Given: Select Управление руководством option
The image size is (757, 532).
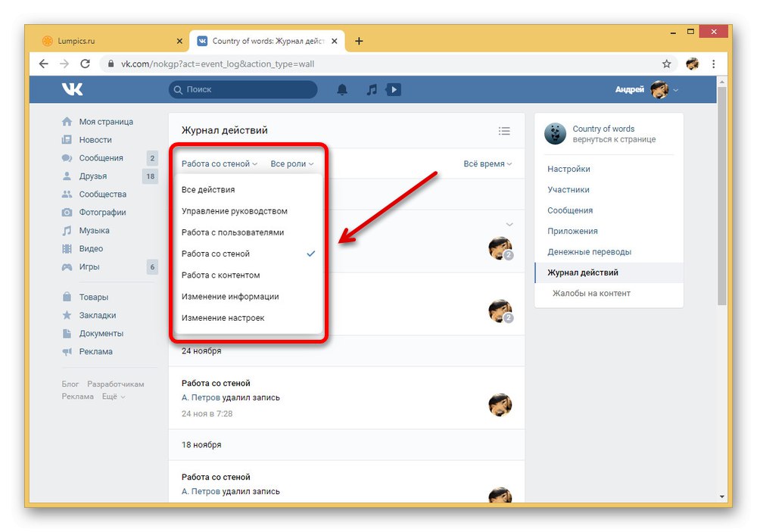Looking at the screenshot, I should tap(248, 211).
